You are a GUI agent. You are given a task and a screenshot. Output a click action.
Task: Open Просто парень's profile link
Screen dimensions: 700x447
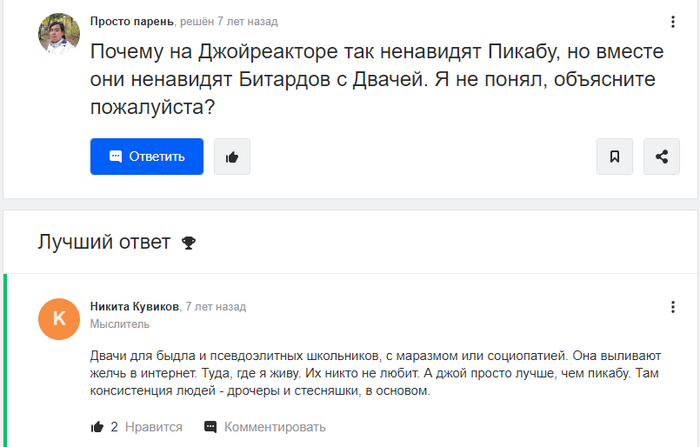pos(131,21)
